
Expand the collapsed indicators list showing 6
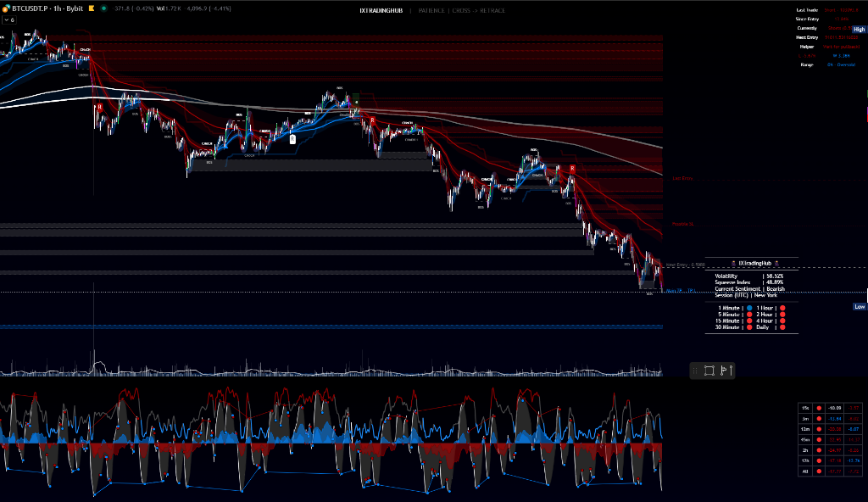point(8,20)
